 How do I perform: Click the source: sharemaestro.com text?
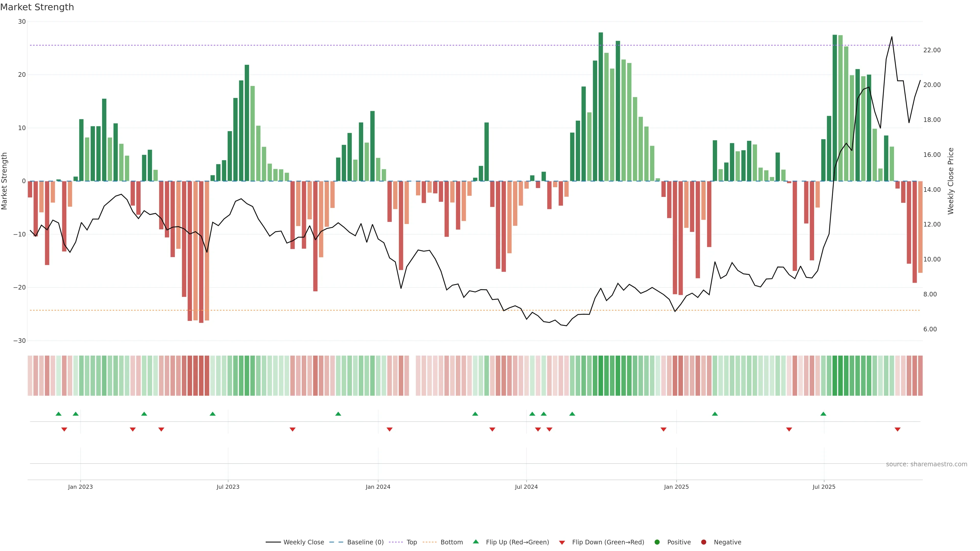point(926,464)
